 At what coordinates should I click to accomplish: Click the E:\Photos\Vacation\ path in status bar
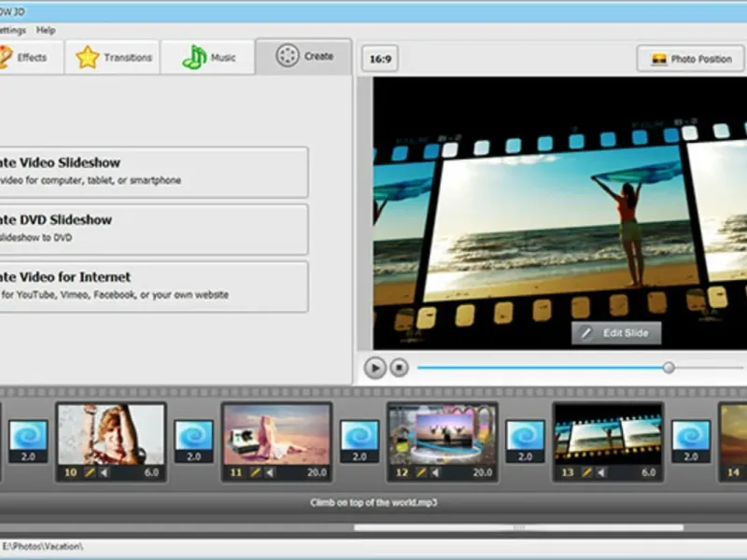coord(42,546)
